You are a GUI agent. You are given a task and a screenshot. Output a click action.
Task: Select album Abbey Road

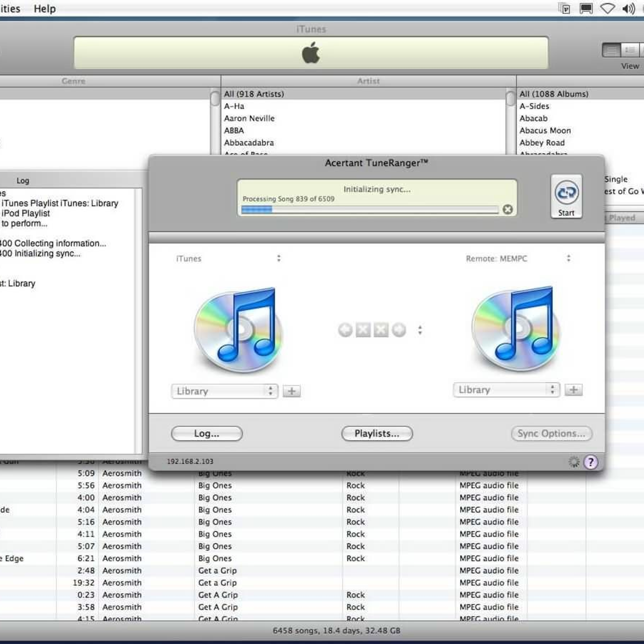[581, 142]
